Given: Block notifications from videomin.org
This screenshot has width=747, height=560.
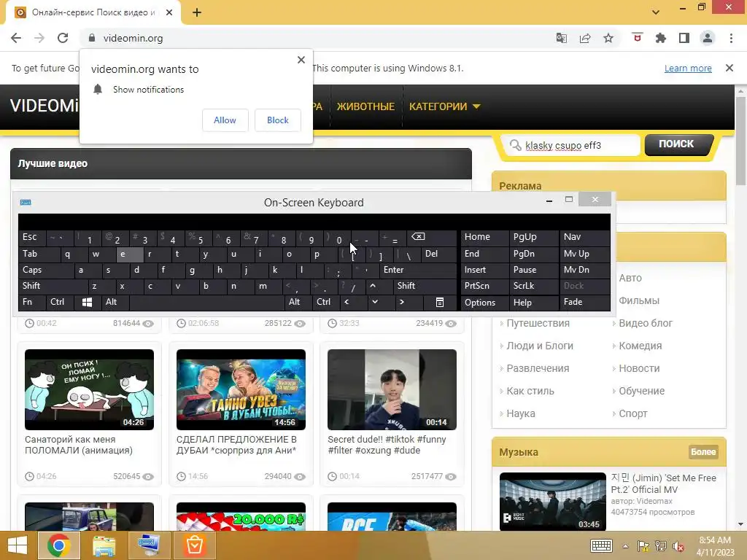Looking at the screenshot, I should pyautogui.click(x=278, y=120).
